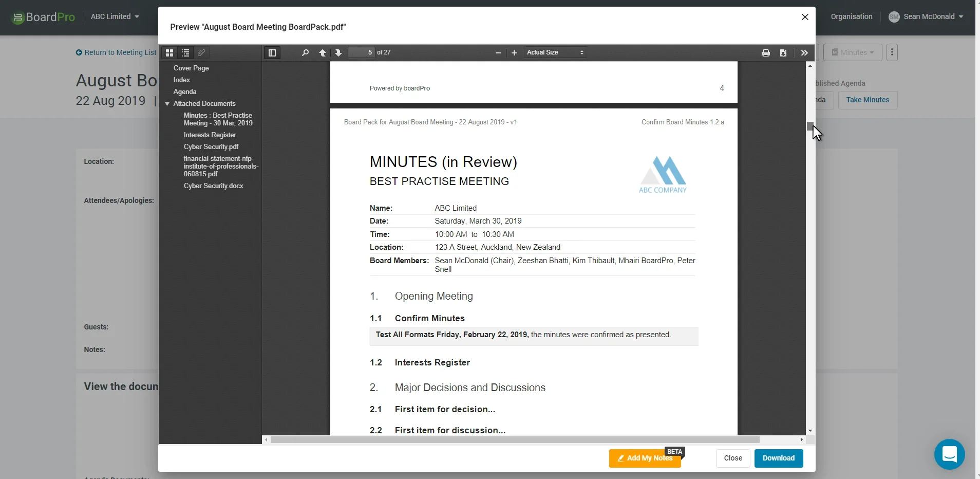Screen dimensions: 980x479
Task: Click Return to Meeting List link
Action: tap(116, 52)
